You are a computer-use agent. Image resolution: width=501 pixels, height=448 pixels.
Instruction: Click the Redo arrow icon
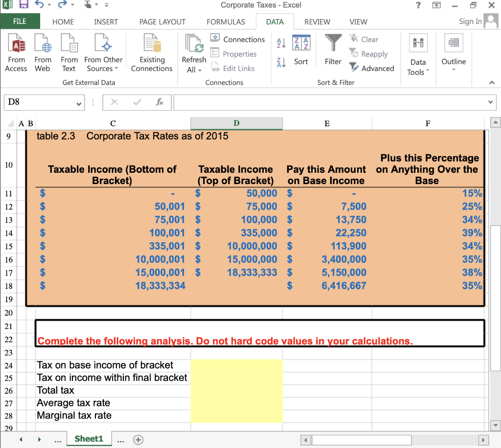(62, 4)
